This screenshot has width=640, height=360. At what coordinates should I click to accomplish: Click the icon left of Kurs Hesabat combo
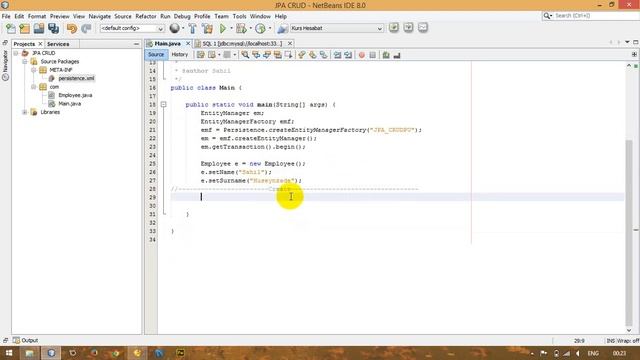point(282,28)
